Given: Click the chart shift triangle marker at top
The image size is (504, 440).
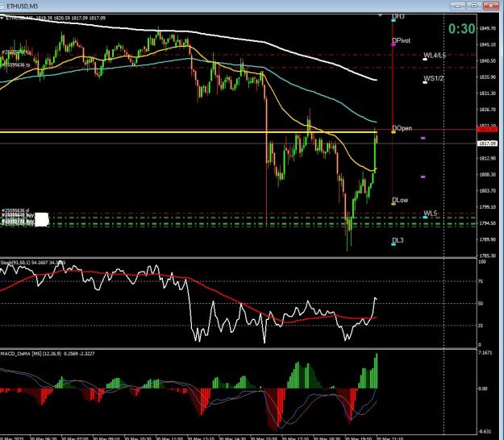Looking at the screenshot, I should 381,15.
